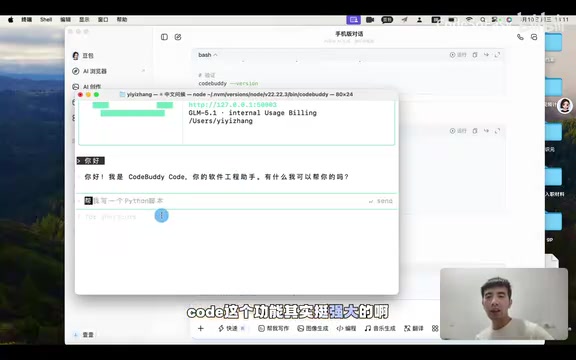Expand the first code block to fullscreen
Viewport: 576px width, 360px height.
(x=497, y=55)
